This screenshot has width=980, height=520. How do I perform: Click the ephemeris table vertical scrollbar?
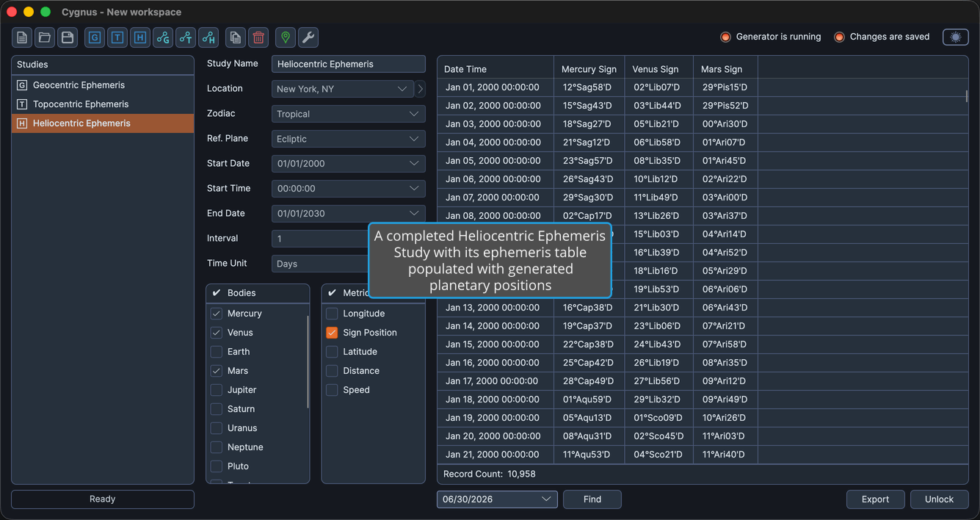[x=967, y=96]
